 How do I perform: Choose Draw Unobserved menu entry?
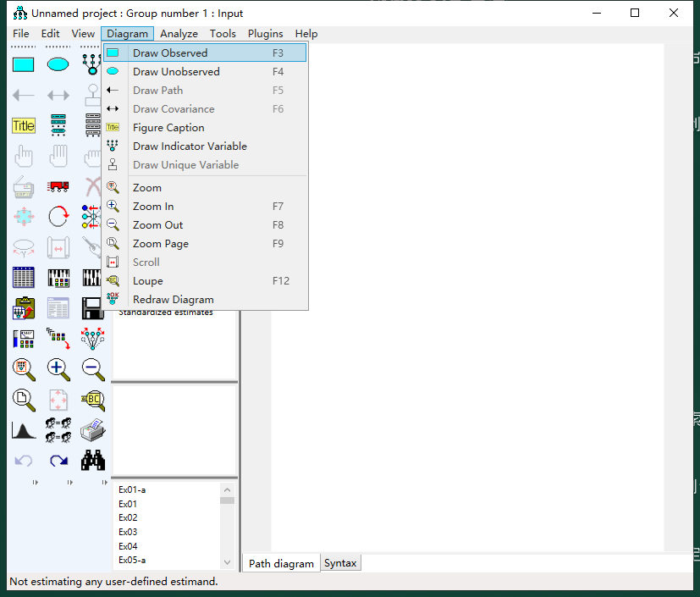[x=205, y=71]
